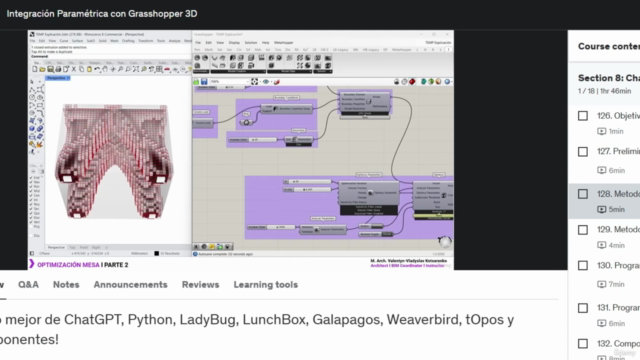Viewport: 640px width, 360px height.
Task: Switch to the Q&A tab
Action: tap(28, 285)
